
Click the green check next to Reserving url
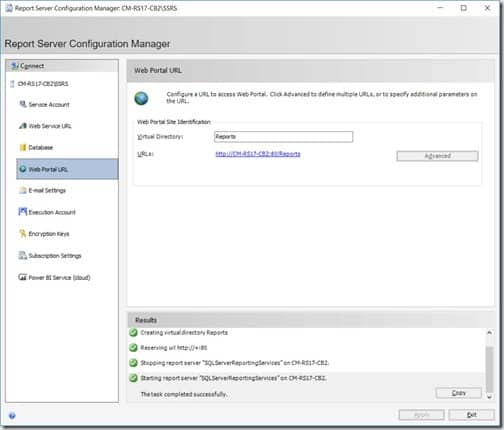point(133,348)
